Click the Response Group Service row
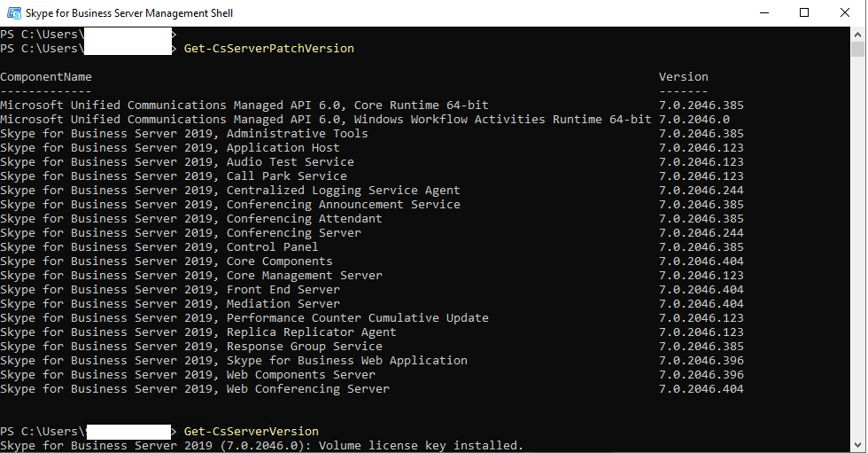This screenshot has width=868, height=453. [372, 347]
